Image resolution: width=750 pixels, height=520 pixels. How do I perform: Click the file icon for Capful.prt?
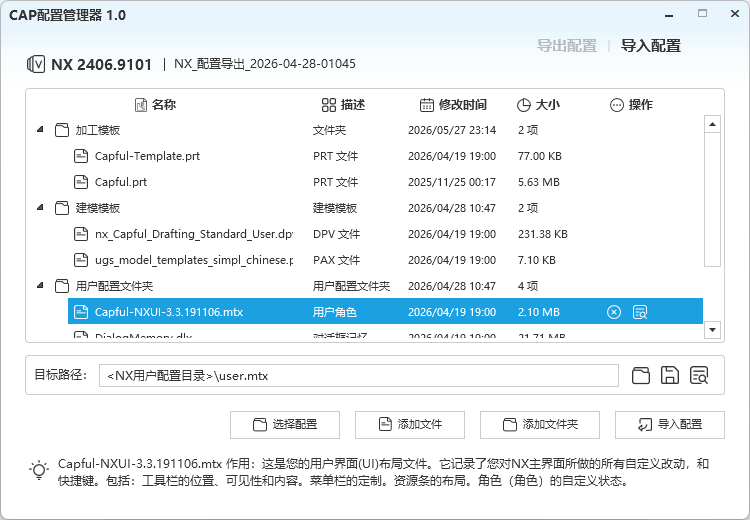click(81, 182)
